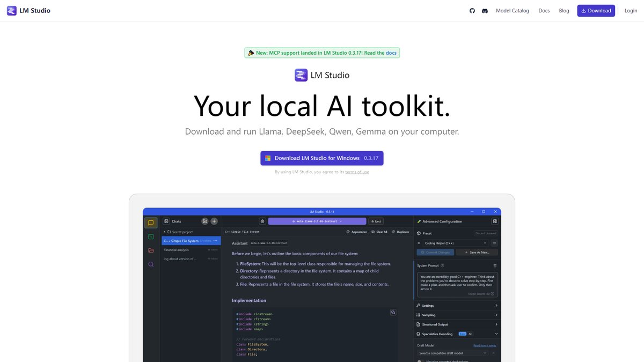Select the Financial analysis chat
The width and height of the screenshot is (644, 362).
pyautogui.click(x=192, y=250)
